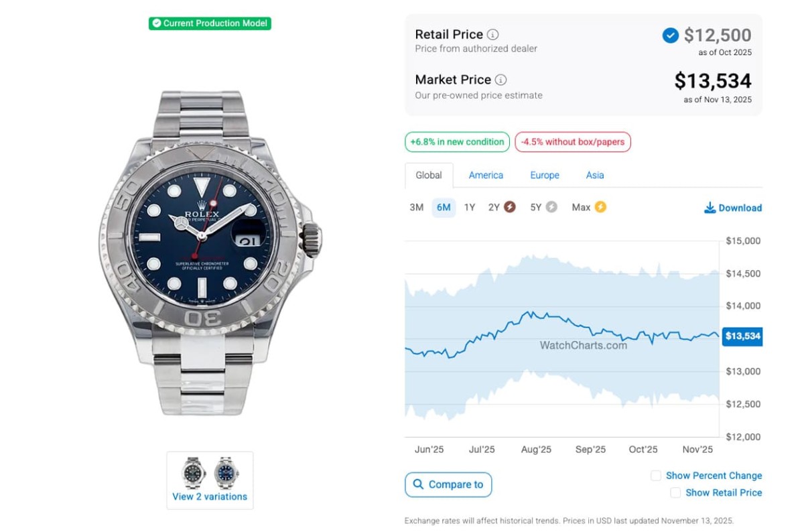The width and height of the screenshot is (804, 532).
Task: Enable Show Retail Price checkbox
Action: pos(675,492)
